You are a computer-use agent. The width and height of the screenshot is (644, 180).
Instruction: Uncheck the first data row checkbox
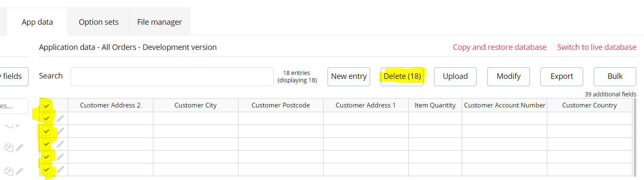coord(46,118)
